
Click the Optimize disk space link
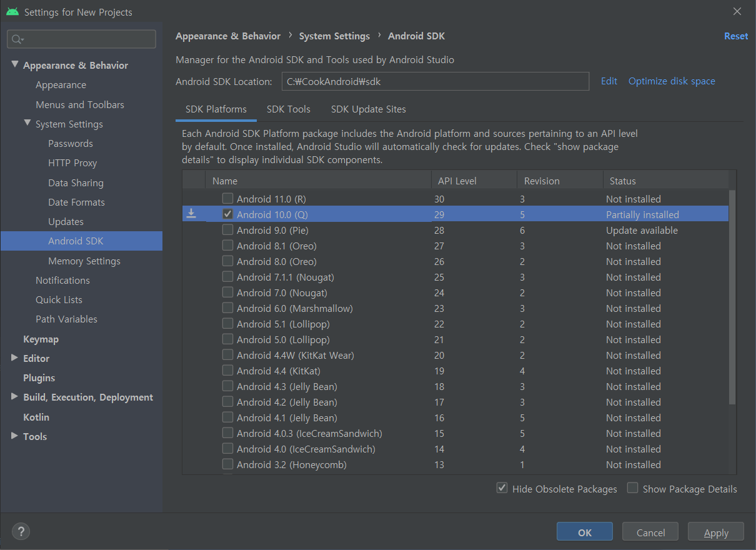click(x=672, y=81)
